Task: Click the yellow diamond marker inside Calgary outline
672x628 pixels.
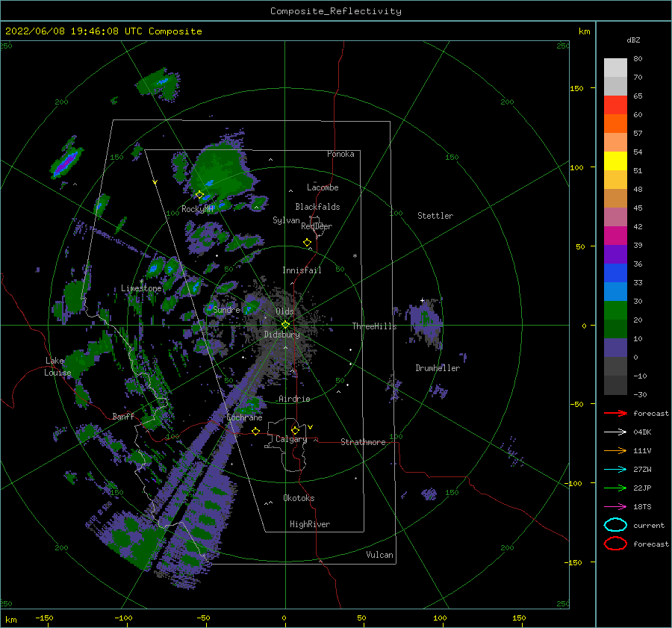Action: tap(295, 430)
